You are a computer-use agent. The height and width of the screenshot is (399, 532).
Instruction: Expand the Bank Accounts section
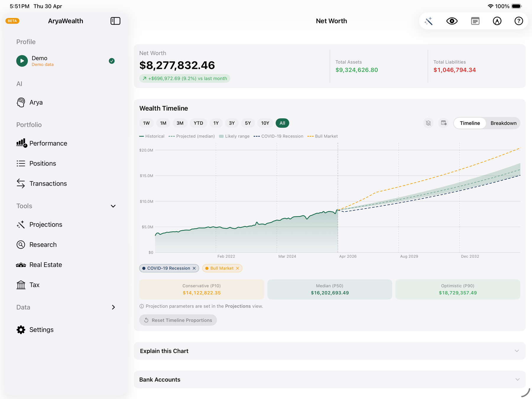(x=330, y=379)
